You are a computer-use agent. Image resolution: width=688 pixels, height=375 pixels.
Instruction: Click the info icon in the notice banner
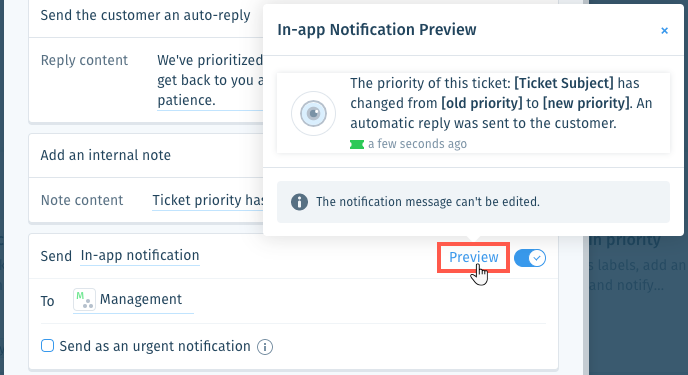point(299,202)
